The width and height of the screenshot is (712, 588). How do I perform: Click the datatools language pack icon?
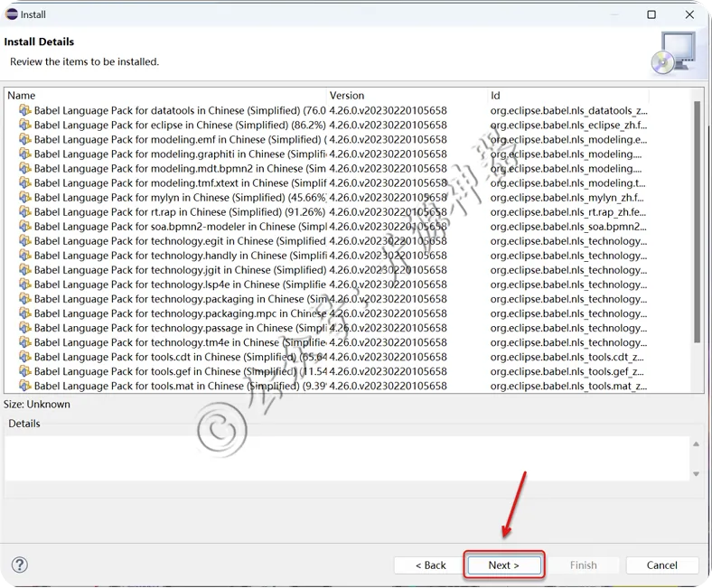click(x=25, y=110)
